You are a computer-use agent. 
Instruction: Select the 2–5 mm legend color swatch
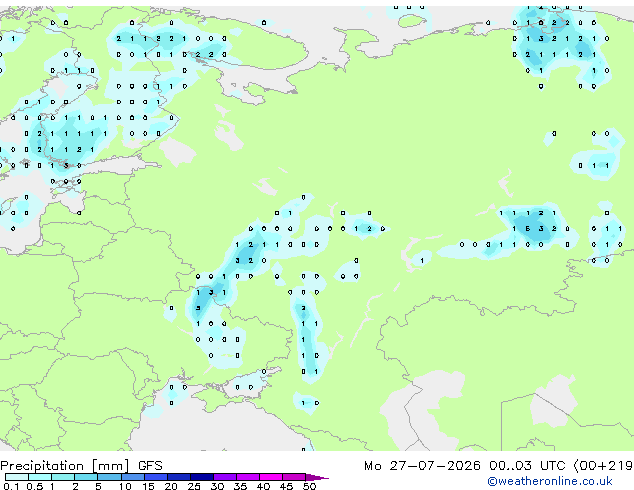(x=86, y=477)
